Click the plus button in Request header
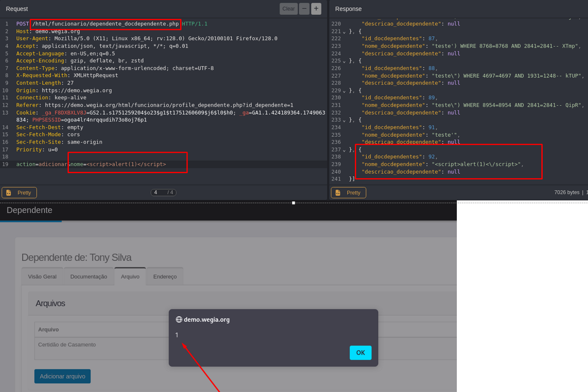Image resolution: width=588 pixels, height=392 pixels. pos(316,9)
